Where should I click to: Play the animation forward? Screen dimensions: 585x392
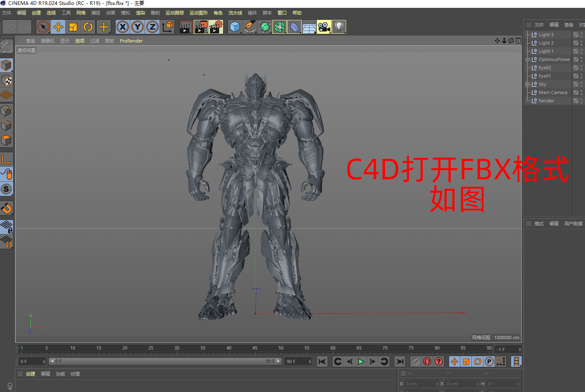tap(361, 361)
